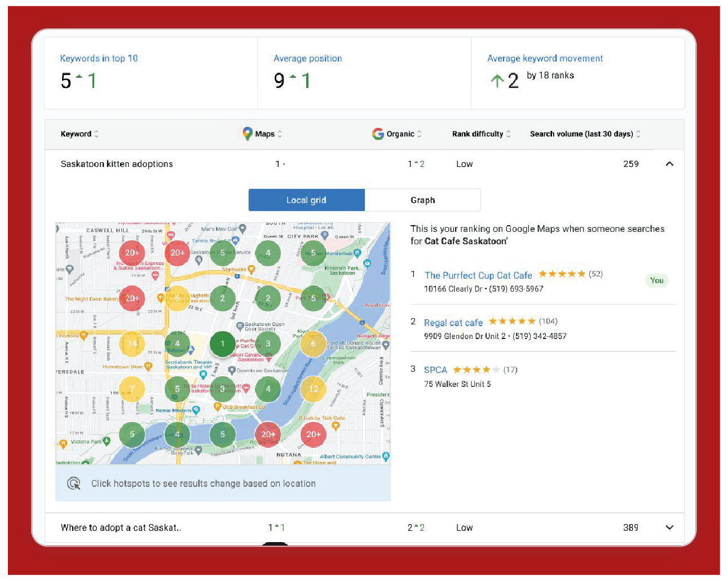Open The Purrfect Cup Cat Cafe link
728x581 pixels.
[478, 275]
